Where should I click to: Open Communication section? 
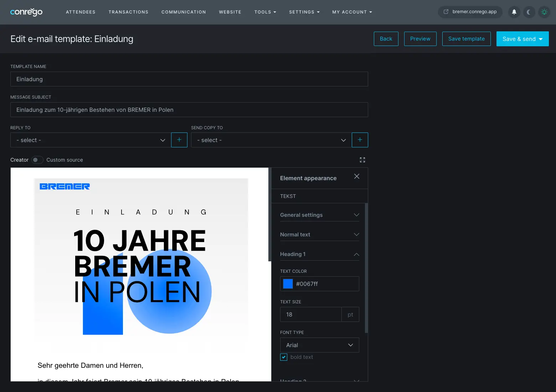click(x=184, y=12)
